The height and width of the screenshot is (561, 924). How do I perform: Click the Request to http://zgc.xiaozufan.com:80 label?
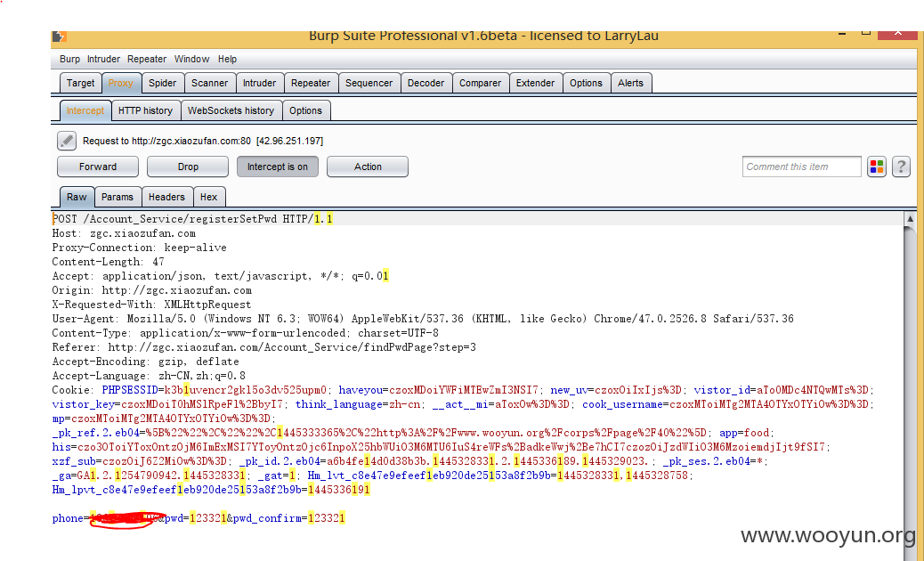click(203, 141)
